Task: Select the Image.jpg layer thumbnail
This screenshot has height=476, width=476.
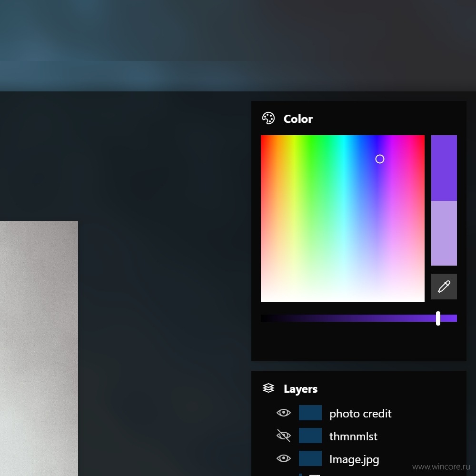Action: pyautogui.click(x=310, y=458)
